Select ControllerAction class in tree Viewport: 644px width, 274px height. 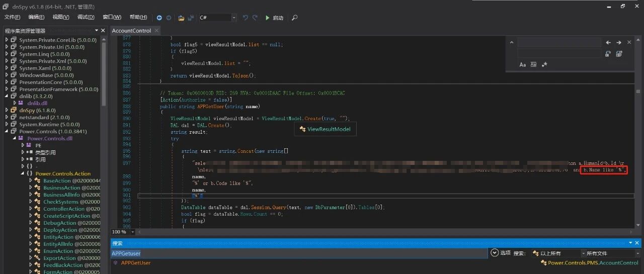click(64, 209)
